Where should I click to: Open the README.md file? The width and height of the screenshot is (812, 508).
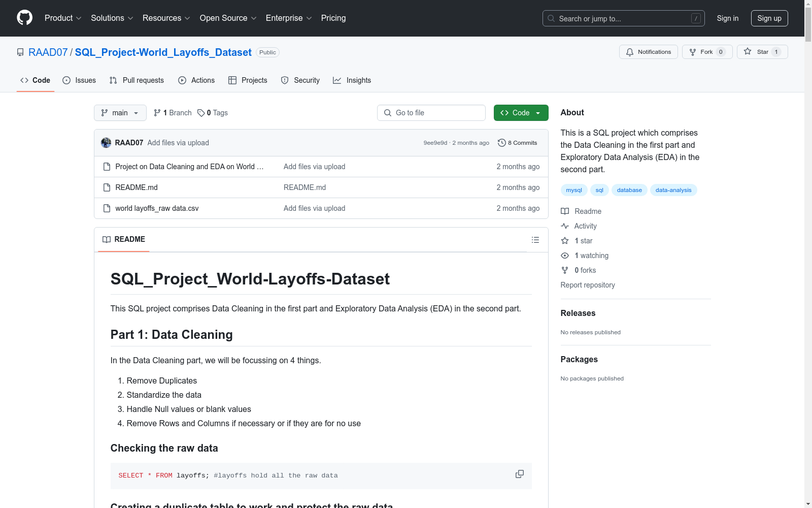click(x=137, y=187)
